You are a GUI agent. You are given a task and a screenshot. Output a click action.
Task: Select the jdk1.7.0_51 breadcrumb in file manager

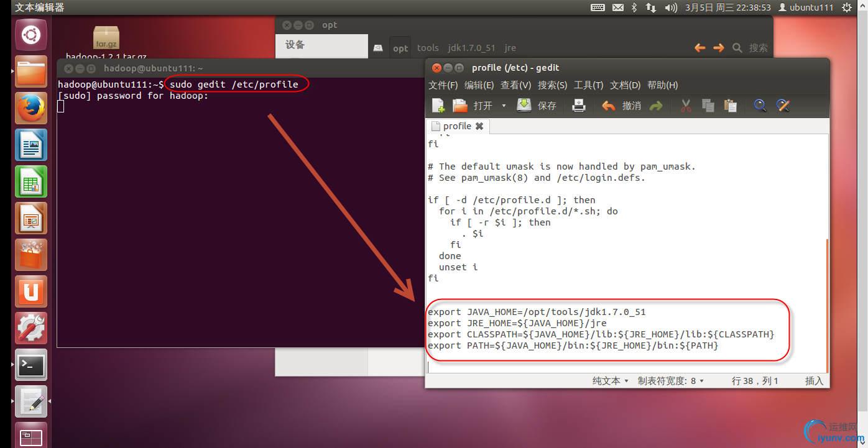[472, 48]
